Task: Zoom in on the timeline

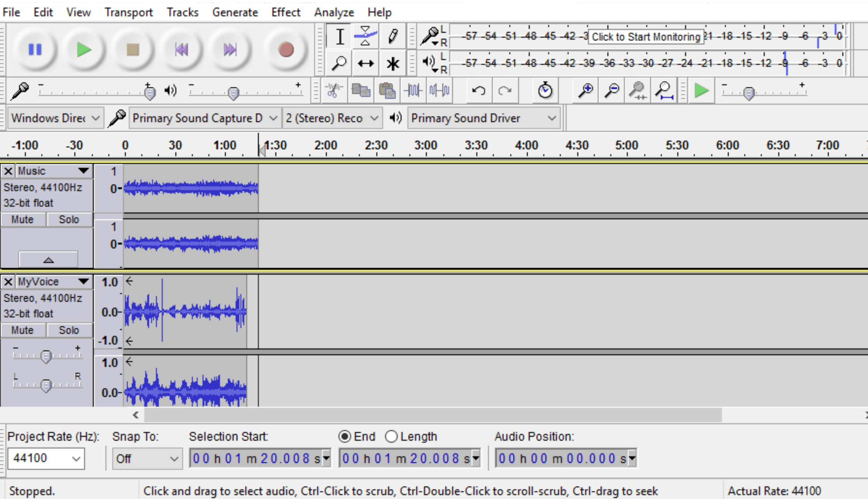Action: tap(585, 91)
